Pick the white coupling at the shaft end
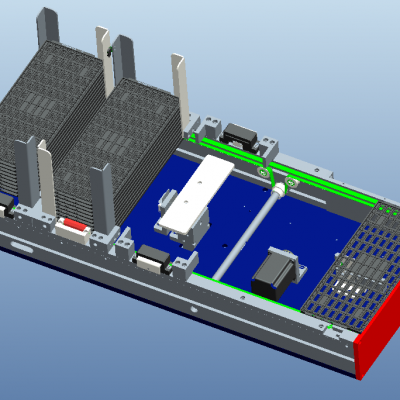The width and height of the screenshot is (400, 400). point(279,190)
